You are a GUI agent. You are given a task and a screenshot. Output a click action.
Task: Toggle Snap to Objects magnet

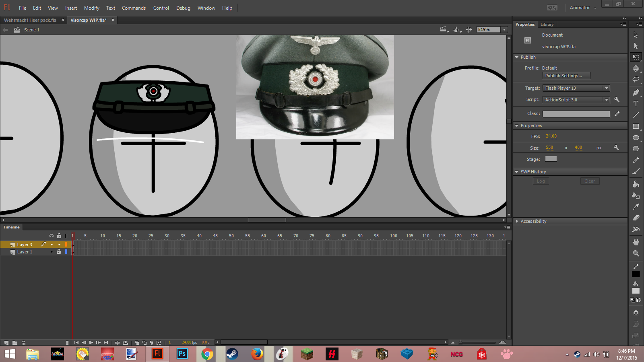(636, 313)
